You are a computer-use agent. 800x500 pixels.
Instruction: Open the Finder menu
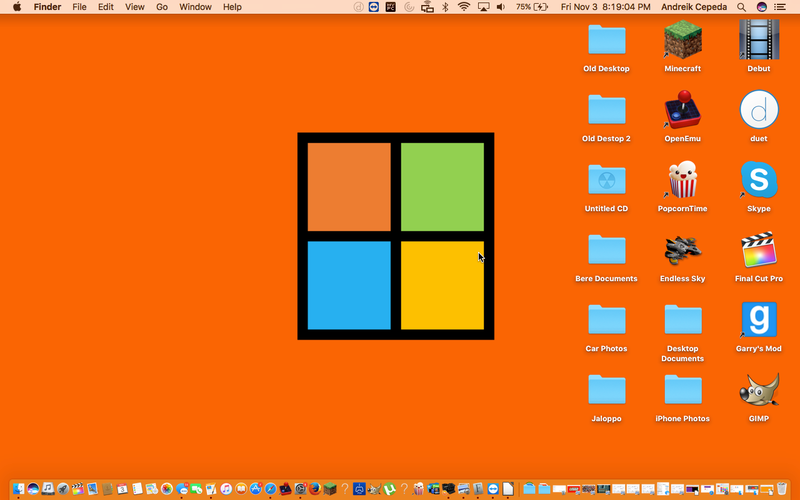click(x=47, y=7)
